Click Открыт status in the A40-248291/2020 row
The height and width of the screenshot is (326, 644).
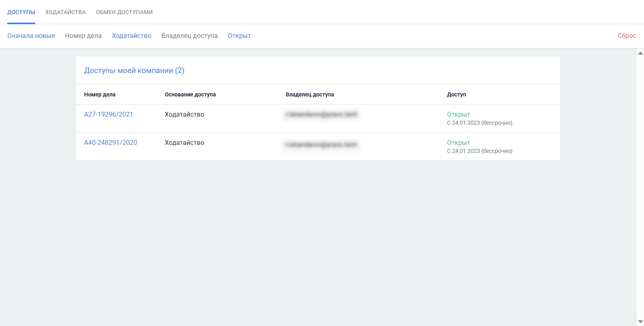click(458, 143)
